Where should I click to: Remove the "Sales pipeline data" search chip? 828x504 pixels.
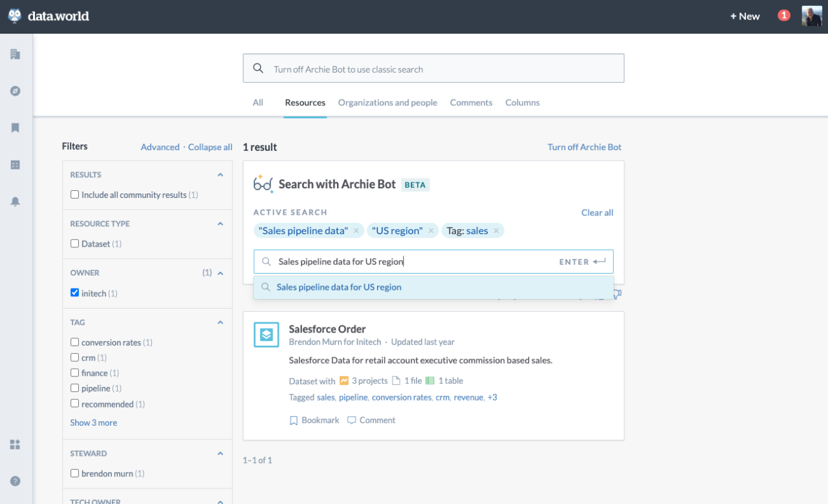pyautogui.click(x=356, y=231)
